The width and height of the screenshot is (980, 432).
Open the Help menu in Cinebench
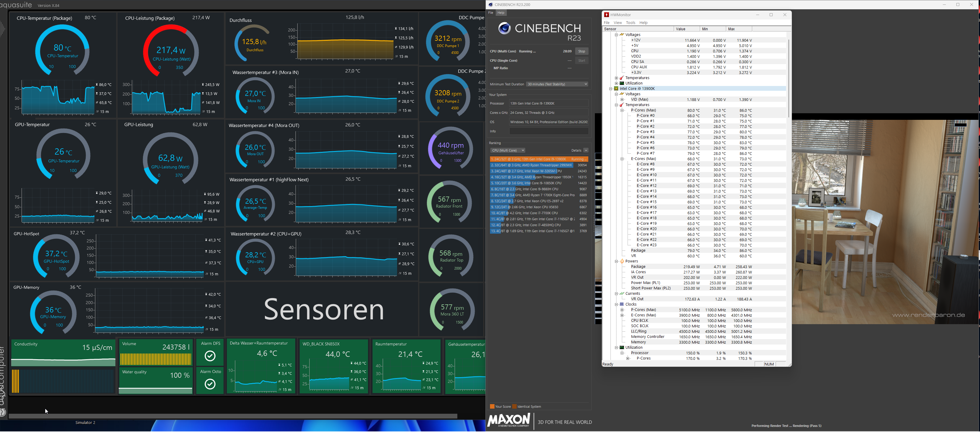click(x=501, y=13)
